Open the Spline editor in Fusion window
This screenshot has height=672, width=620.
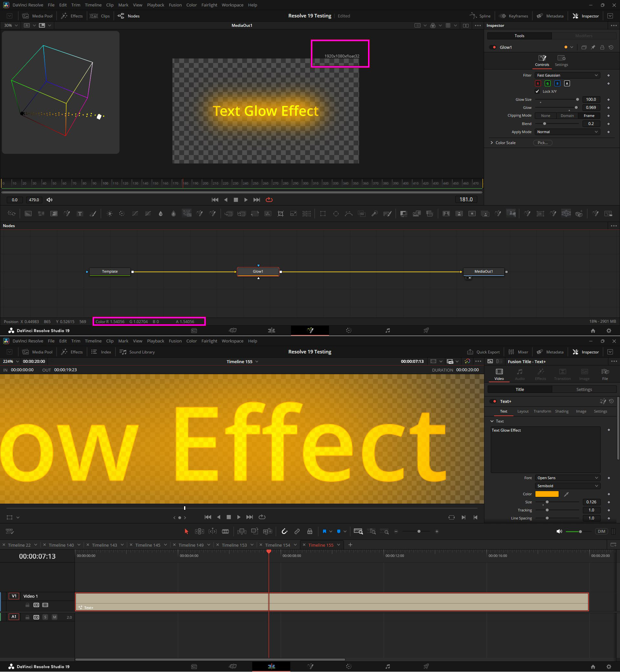tap(480, 16)
